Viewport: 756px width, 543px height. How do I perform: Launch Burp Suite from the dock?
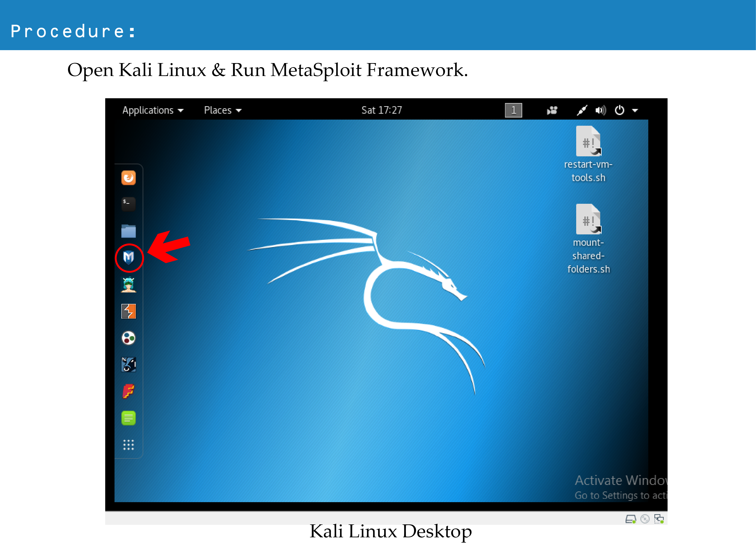128,311
